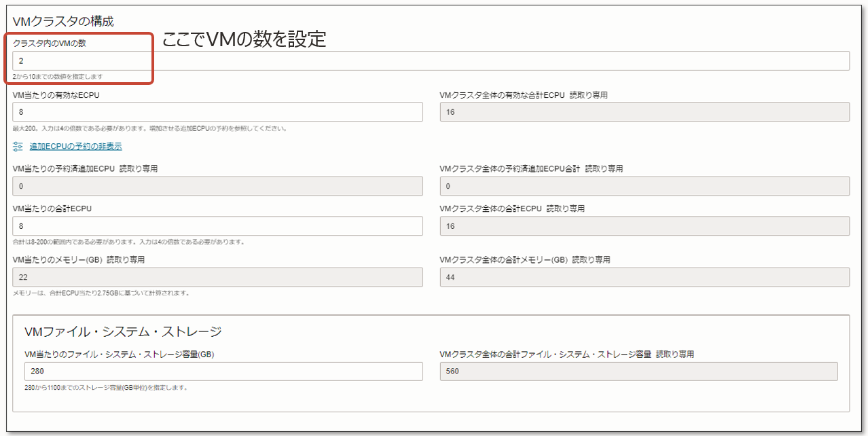Viewport: 868px width, 436px height.
Task: Click the hint text starting with 最大200
Action: click(149, 128)
